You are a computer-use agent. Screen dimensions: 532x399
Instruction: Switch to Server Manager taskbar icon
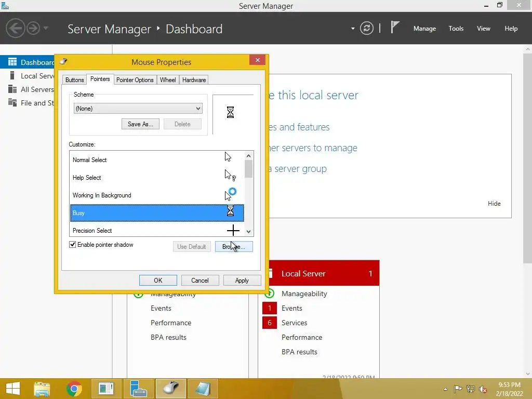(139, 389)
